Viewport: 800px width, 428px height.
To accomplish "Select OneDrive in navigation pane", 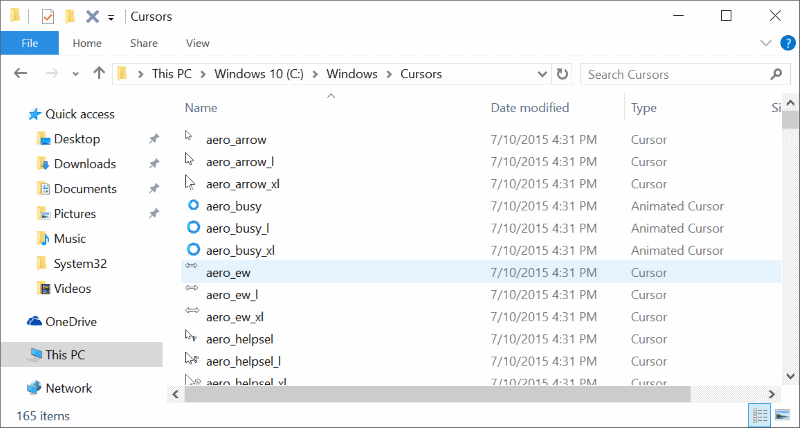I will tap(71, 322).
